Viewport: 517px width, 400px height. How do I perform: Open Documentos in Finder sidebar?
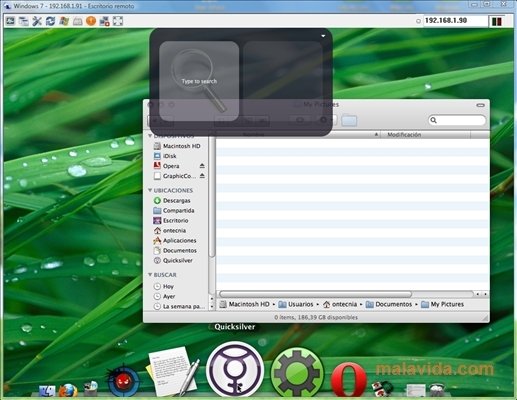coord(175,251)
